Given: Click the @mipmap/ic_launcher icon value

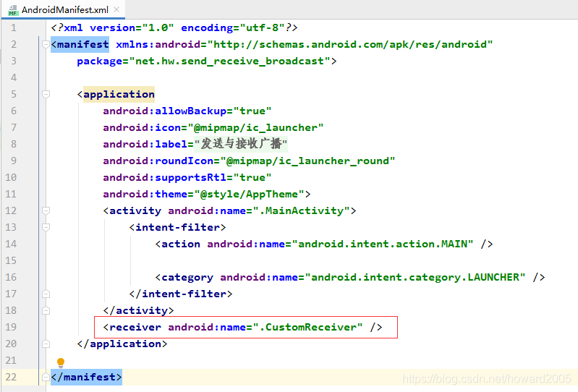Looking at the screenshot, I should click(x=256, y=128).
